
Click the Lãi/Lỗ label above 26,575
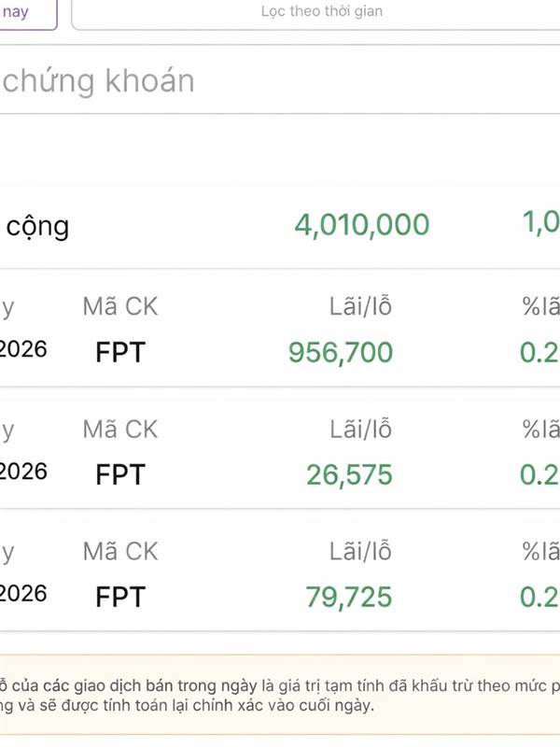(x=360, y=430)
